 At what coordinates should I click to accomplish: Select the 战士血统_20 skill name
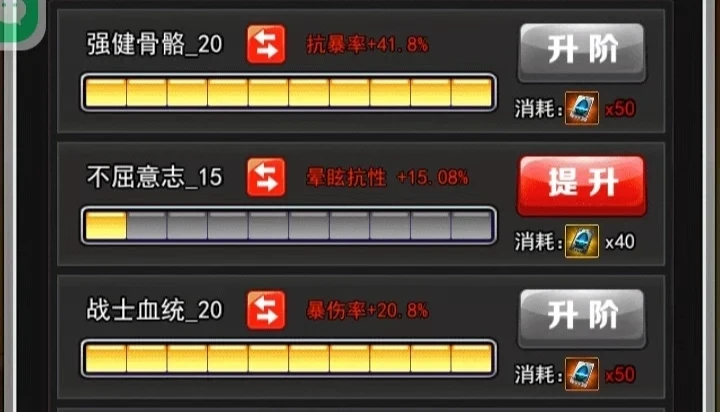coord(155,310)
